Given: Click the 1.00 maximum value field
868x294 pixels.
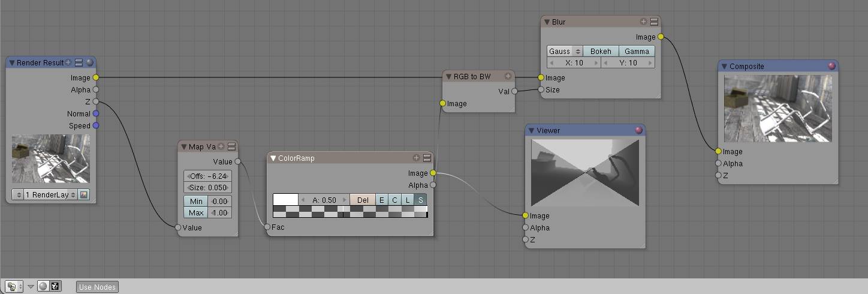Looking at the screenshot, I should click(x=219, y=213).
